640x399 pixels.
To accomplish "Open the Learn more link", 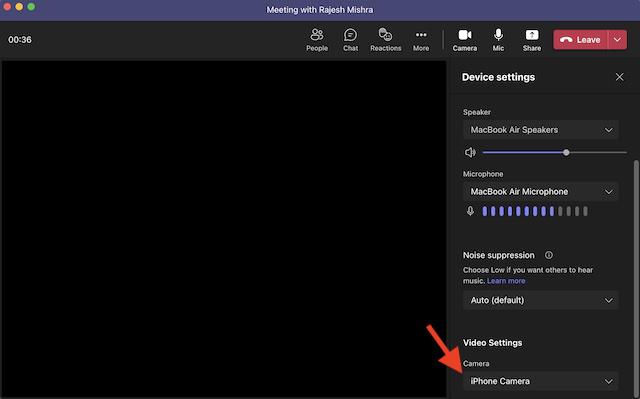I will click(x=506, y=281).
